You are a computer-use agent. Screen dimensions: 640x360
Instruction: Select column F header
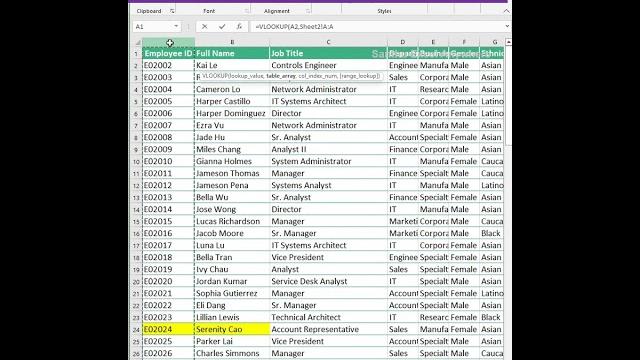click(464, 42)
